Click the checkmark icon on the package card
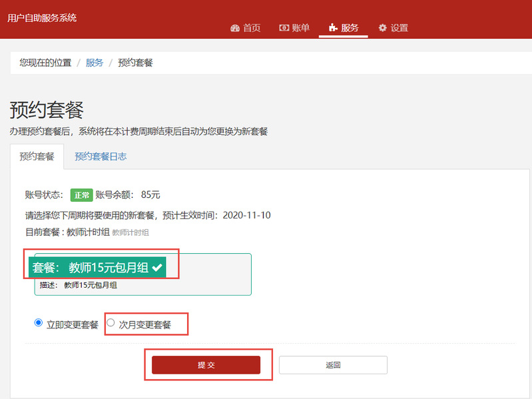The width and height of the screenshot is (532, 399). (157, 267)
